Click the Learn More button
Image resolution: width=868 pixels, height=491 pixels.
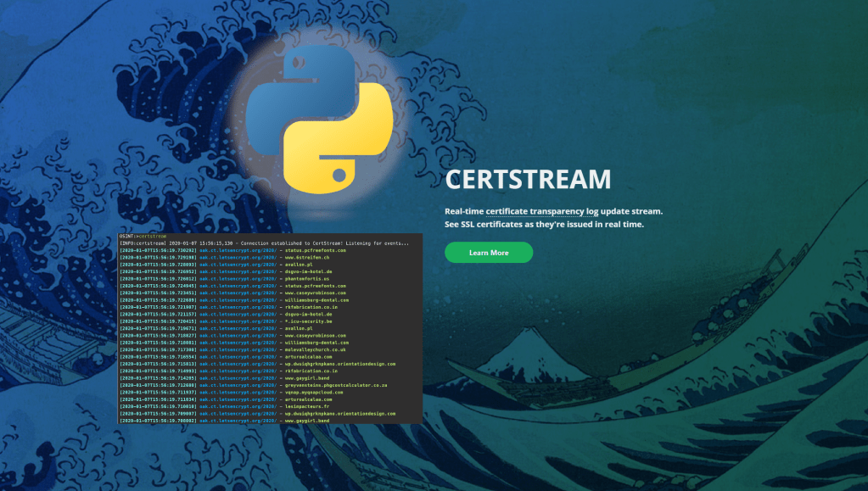coord(489,252)
